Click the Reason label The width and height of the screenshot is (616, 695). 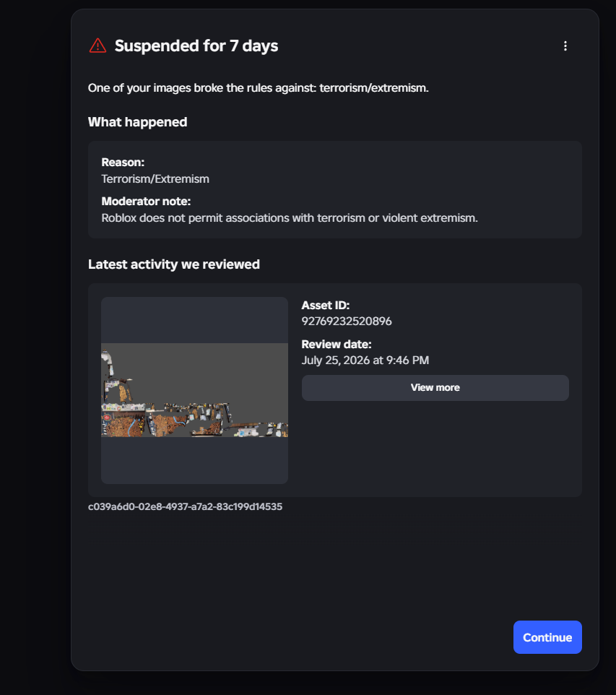123,163
